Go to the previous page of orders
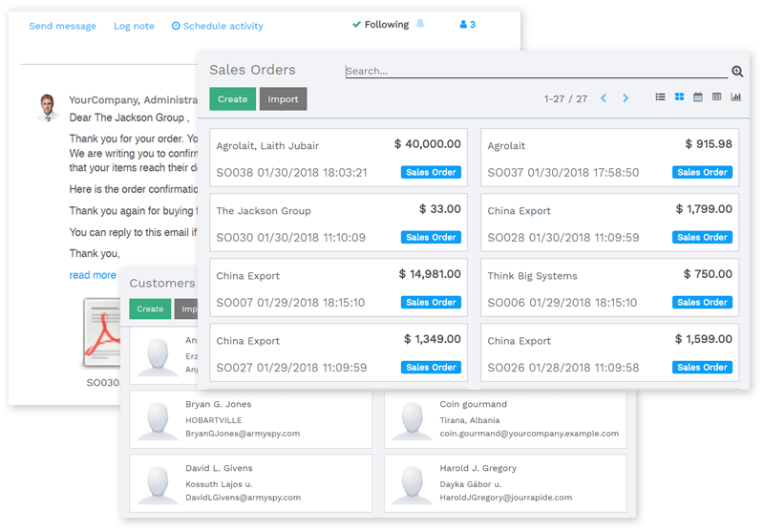The width and height of the screenshot is (764, 532). click(604, 98)
